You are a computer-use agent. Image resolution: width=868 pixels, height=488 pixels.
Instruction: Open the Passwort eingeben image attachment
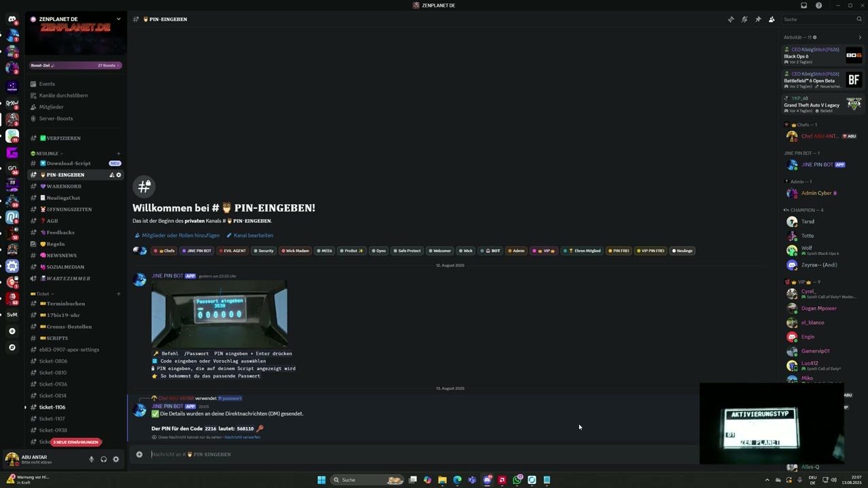click(219, 314)
